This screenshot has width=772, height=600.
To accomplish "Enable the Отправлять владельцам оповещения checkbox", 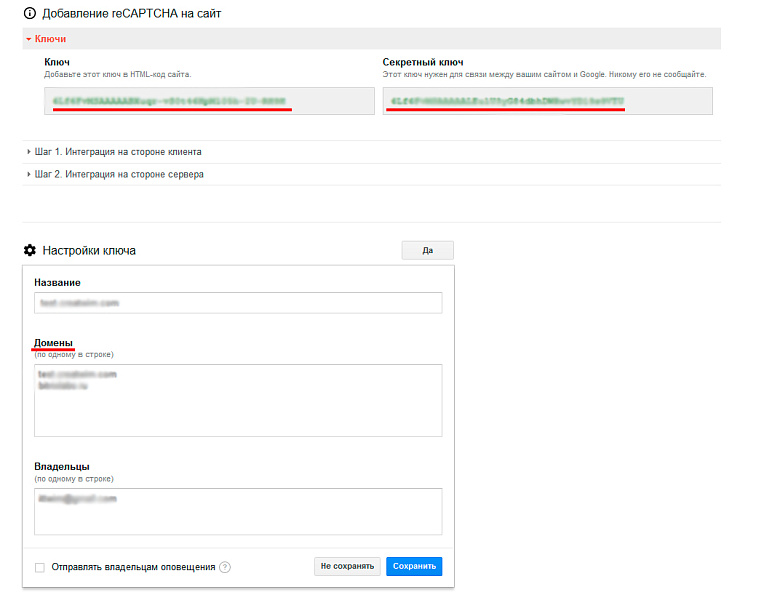I will tap(40, 567).
